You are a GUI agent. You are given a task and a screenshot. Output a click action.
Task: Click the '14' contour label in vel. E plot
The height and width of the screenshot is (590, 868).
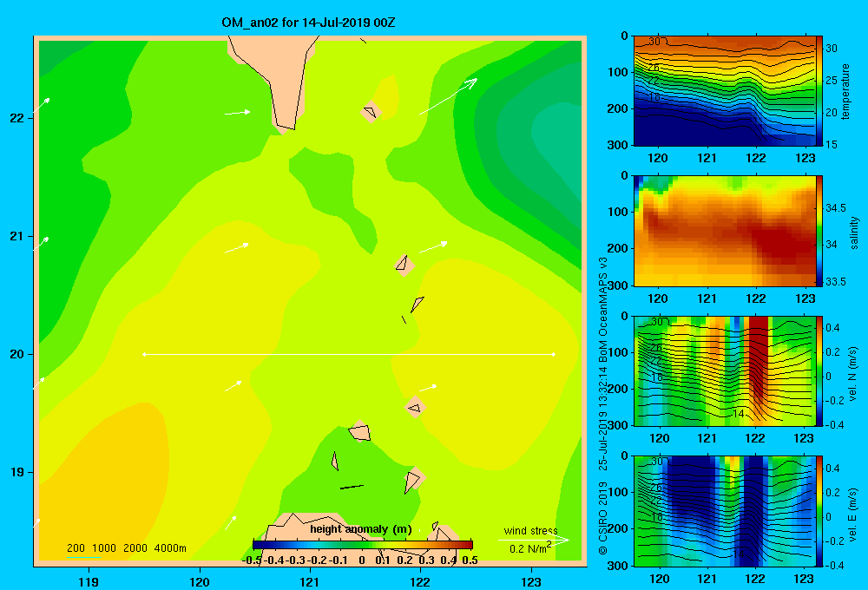pyautogui.click(x=739, y=554)
